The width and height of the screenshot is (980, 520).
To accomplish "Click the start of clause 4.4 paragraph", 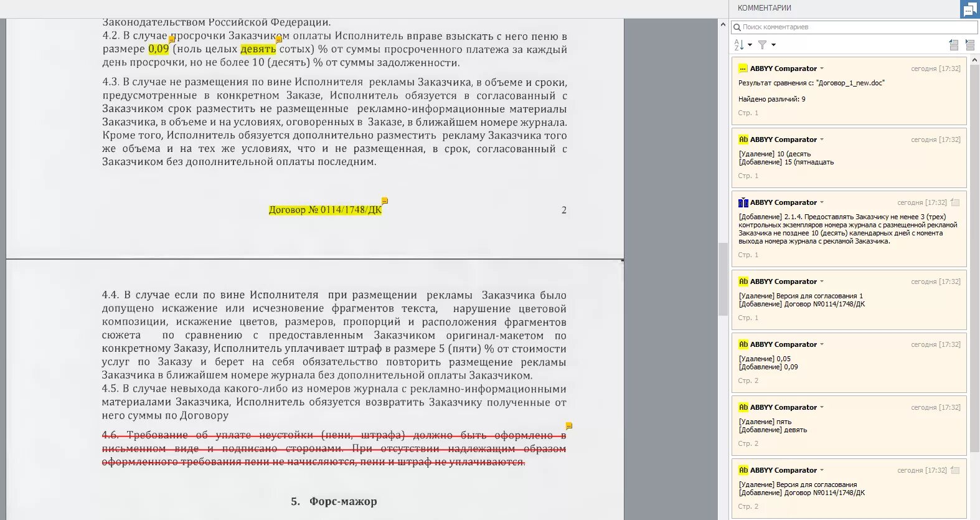I will (x=111, y=295).
